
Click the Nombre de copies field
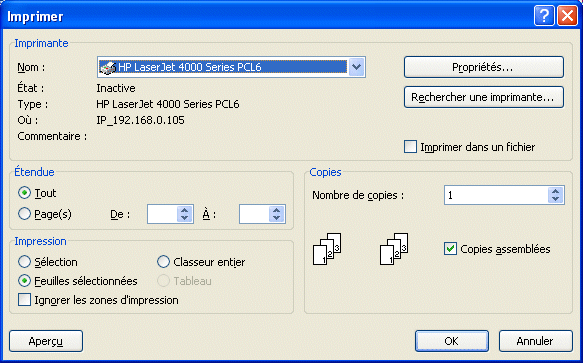496,195
